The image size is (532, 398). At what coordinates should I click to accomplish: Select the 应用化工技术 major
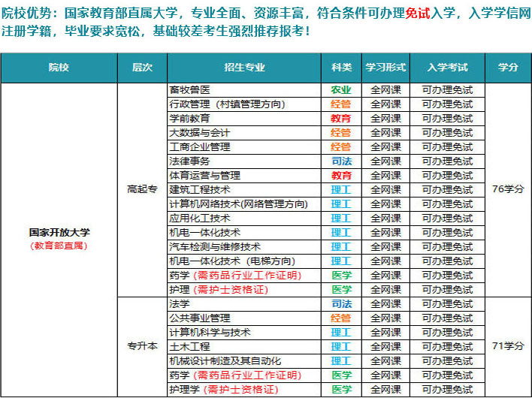[200, 219]
